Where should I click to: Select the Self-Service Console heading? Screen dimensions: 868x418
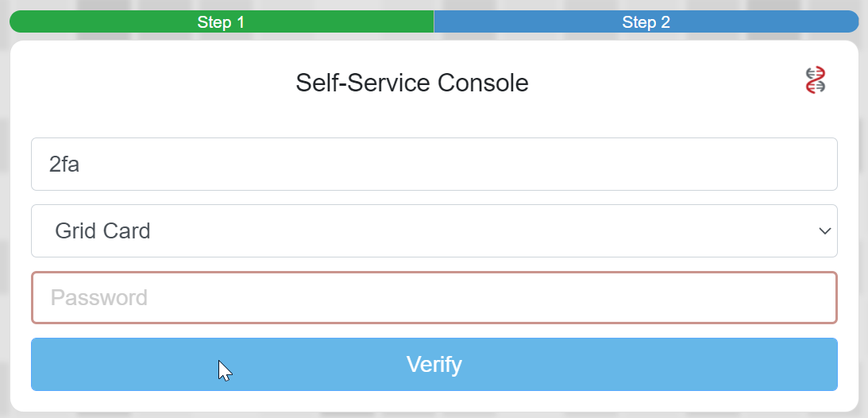pyautogui.click(x=412, y=83)
